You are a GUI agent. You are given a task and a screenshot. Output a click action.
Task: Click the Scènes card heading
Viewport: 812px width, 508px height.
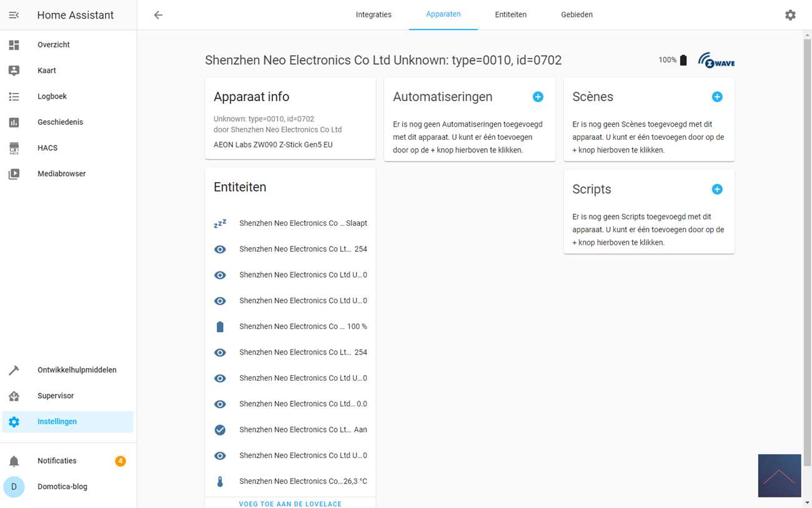click(593, 97)
